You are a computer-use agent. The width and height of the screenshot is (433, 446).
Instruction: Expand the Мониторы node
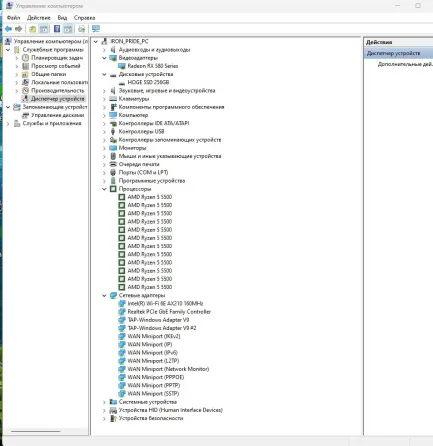click(x=104, y=148)
